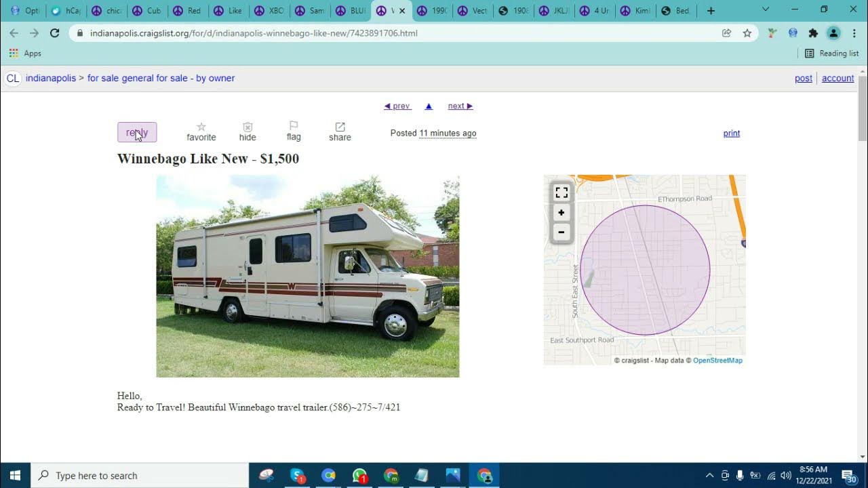This screenshot has height=488, width=868.
Task: Switch to the 'Red' browser tab
Action: click(188, 11)
